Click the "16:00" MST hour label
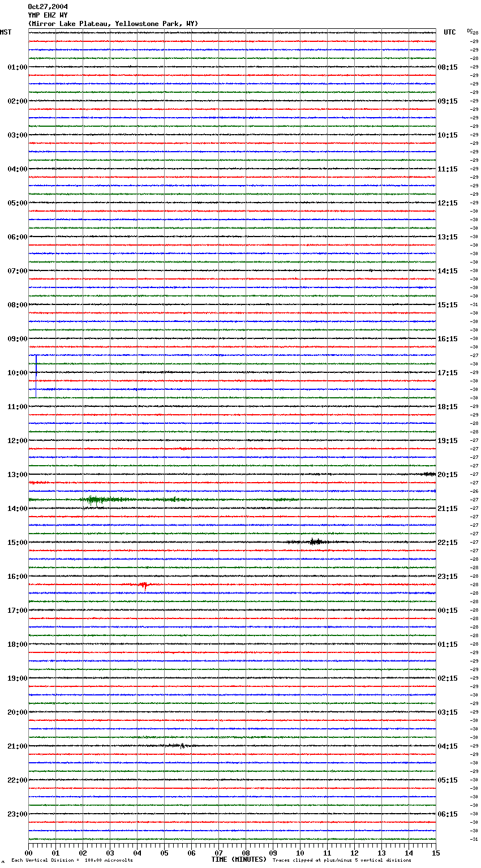 click(x=18, y=577)
